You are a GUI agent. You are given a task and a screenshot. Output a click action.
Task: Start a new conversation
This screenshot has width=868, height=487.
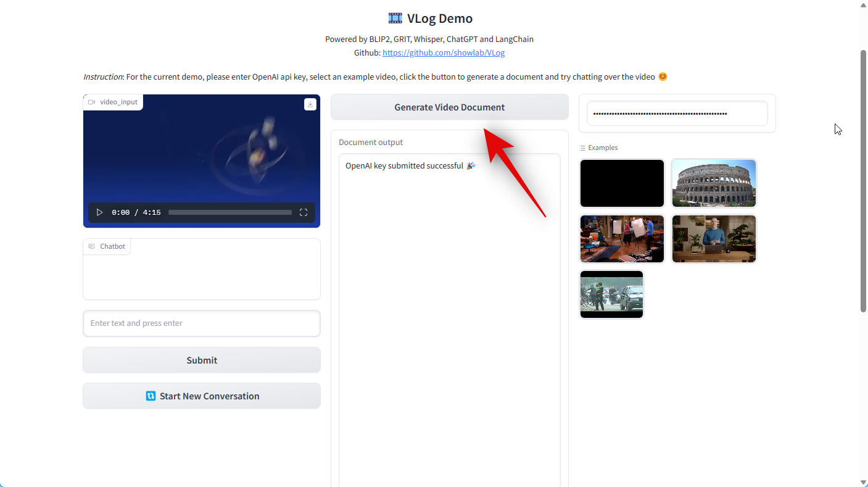coord(202,396)
